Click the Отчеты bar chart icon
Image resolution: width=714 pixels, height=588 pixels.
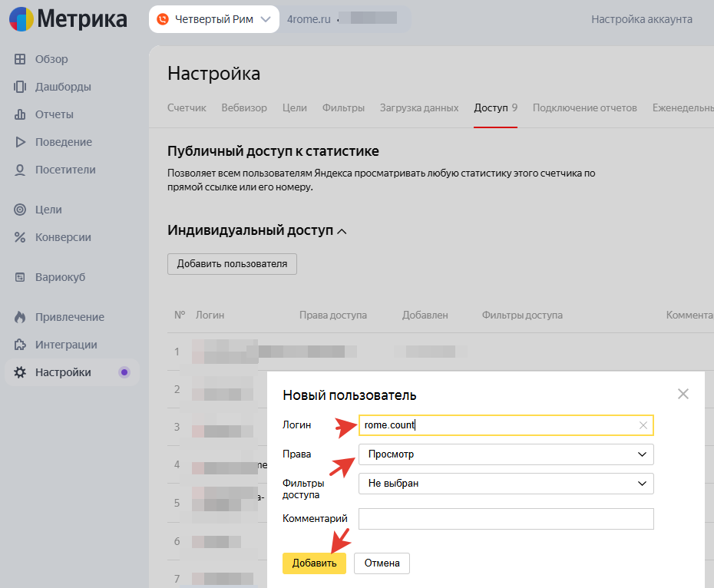pyautogui.click(x=20, y=114)
